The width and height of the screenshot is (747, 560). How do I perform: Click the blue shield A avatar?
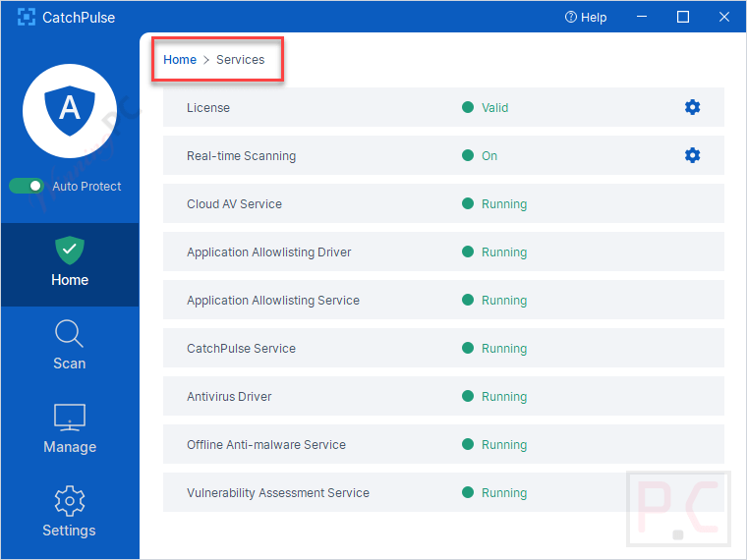[70, 110]
